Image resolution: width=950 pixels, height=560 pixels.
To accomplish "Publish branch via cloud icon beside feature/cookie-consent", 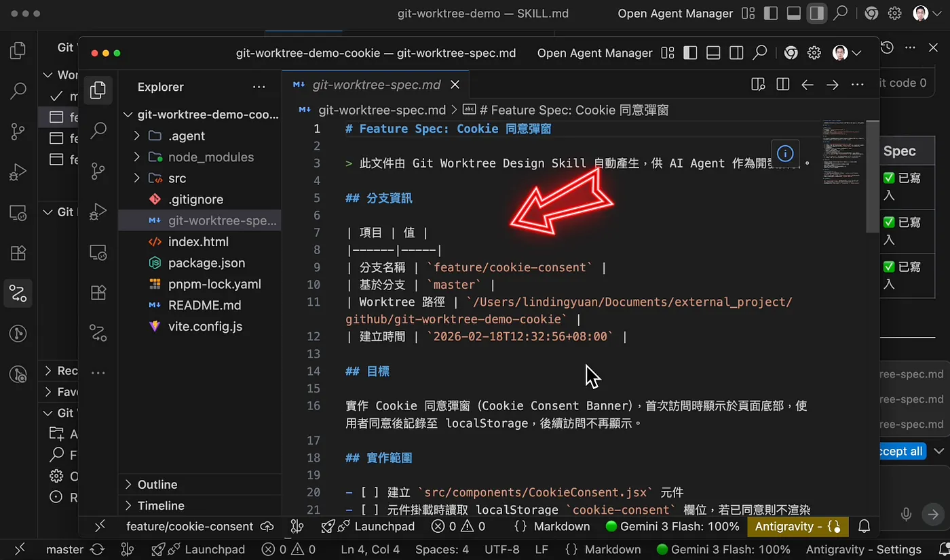I will [267, 526].
